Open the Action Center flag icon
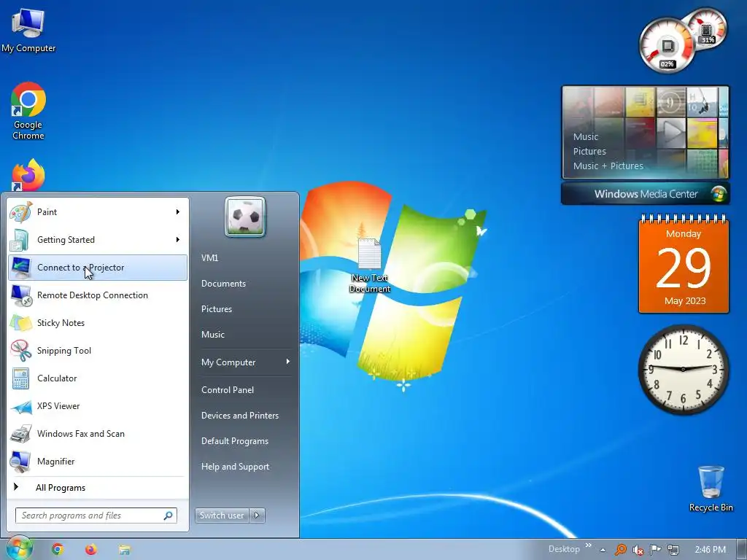The height and width of the screenshot is (560, 747). point(656,550)
